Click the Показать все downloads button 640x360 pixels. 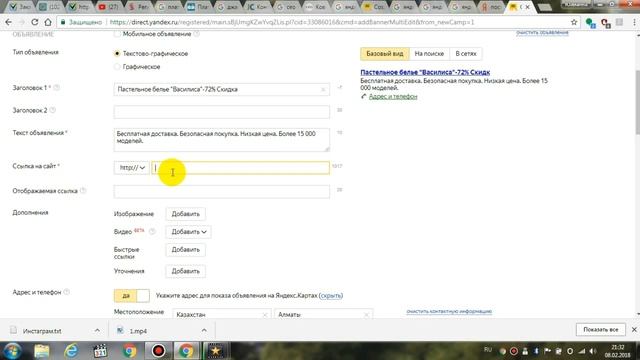coord(600,329)
